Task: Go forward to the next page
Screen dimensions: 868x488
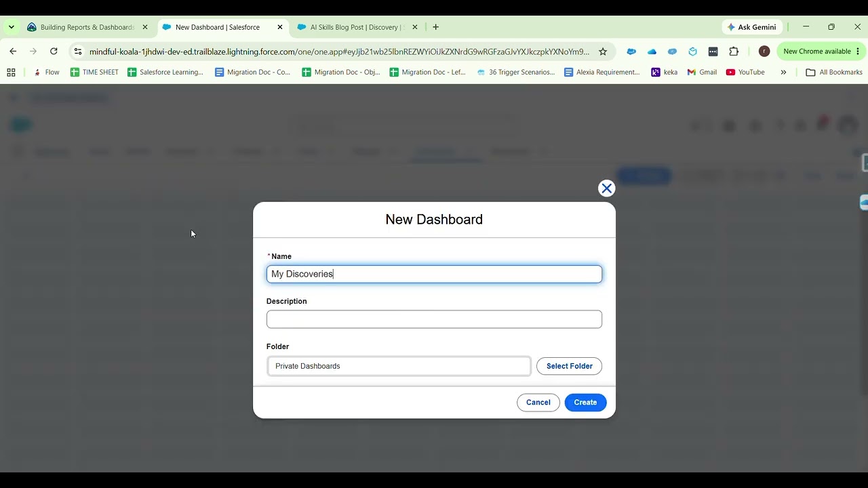Action: 33,52
